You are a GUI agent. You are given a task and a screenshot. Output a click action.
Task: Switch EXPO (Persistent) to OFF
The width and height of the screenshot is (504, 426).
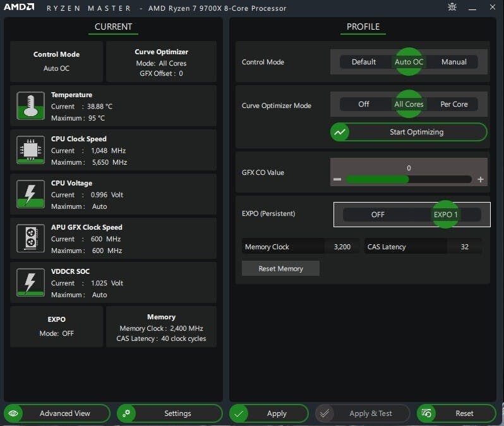(x=378, y=215)
